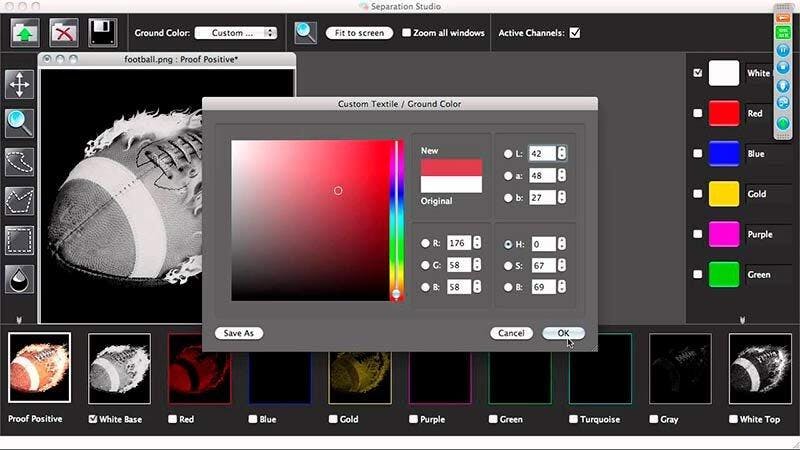
Task: Select the freehand lasso selection tool
Action: click(20, 162)
